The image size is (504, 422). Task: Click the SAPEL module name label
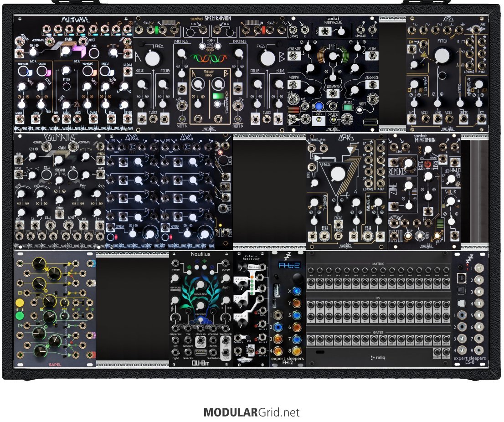[x=55, y=365]
